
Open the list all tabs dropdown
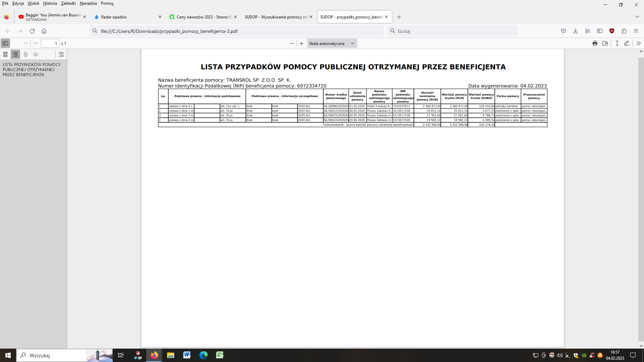[x=637, y=17]
